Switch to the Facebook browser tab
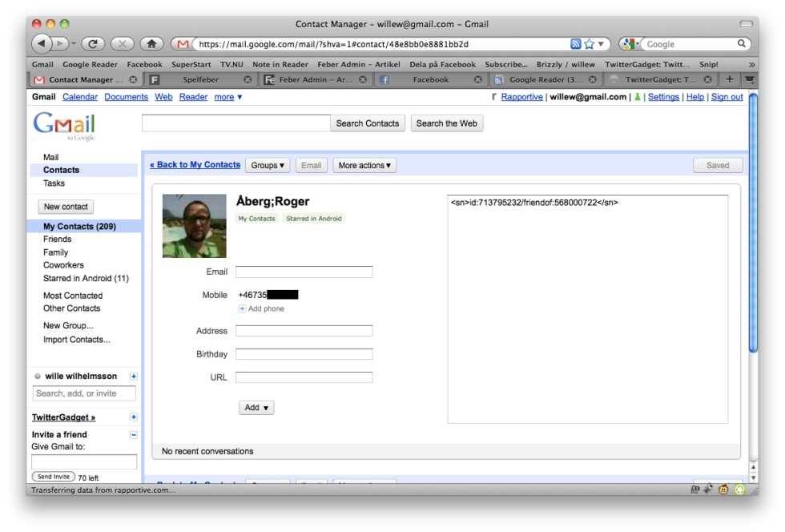The image size is (785, 532). [x=429, y=79]
